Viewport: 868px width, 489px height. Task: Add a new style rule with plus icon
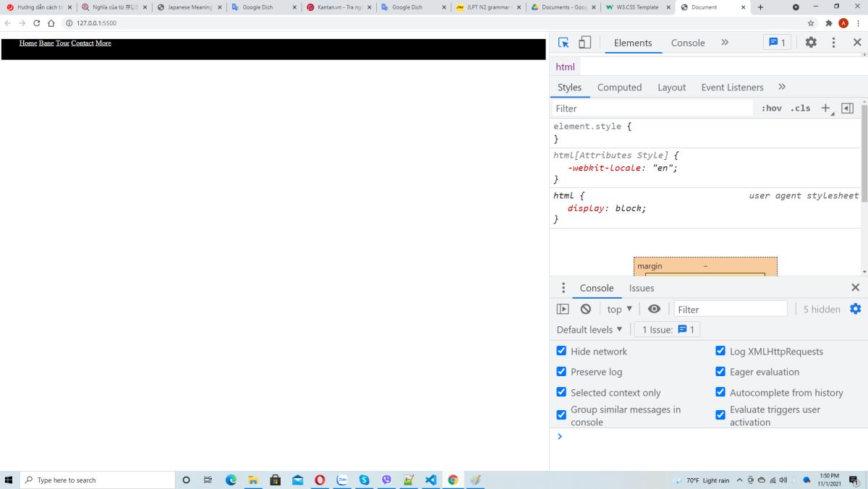[x=826, y=109]
